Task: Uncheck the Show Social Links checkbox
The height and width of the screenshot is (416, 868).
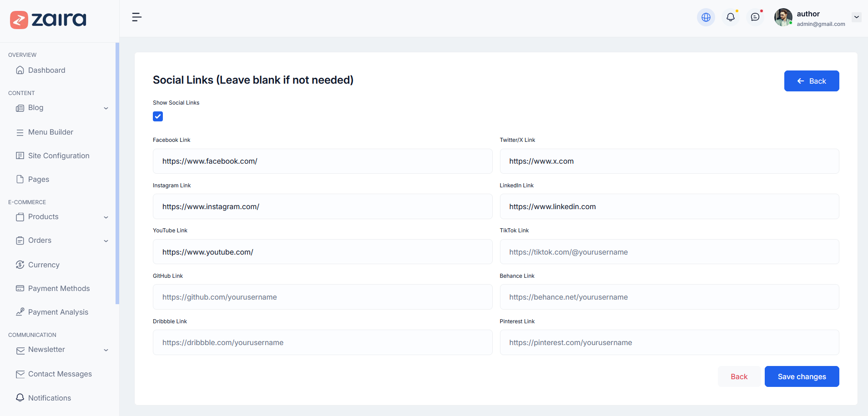Action: (158, 116)
